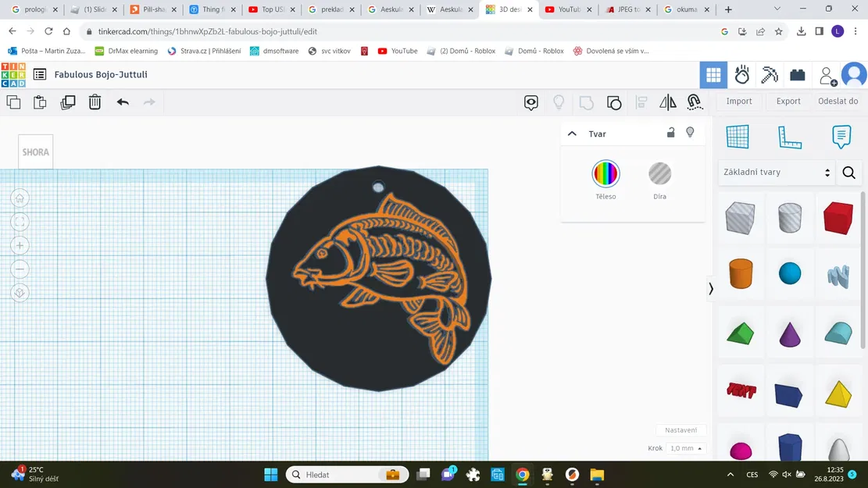Group selected shapes icon

[x=586, y=102]
